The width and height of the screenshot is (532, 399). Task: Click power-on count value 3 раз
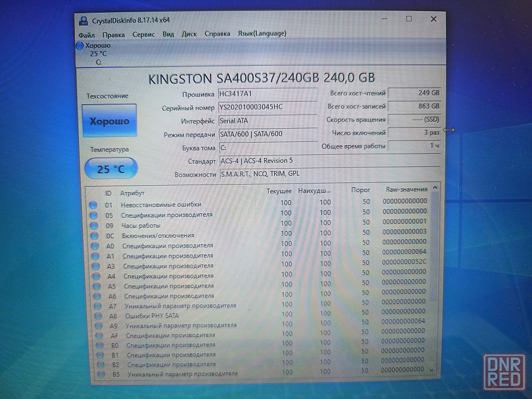(x=414, y=132)
